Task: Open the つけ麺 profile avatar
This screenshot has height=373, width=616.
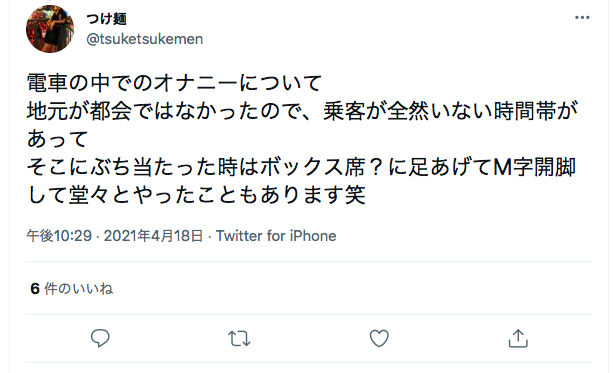Action: tap(50, 29)
